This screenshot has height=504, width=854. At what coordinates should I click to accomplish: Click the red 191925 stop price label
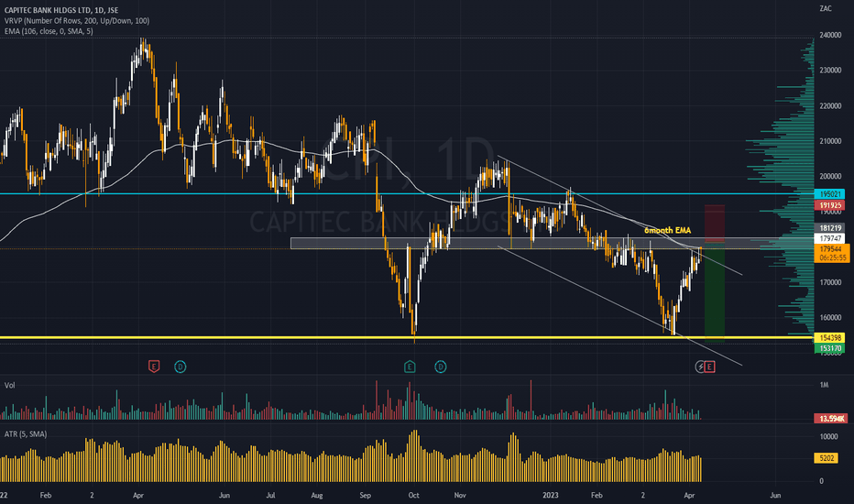coord(830,205)
